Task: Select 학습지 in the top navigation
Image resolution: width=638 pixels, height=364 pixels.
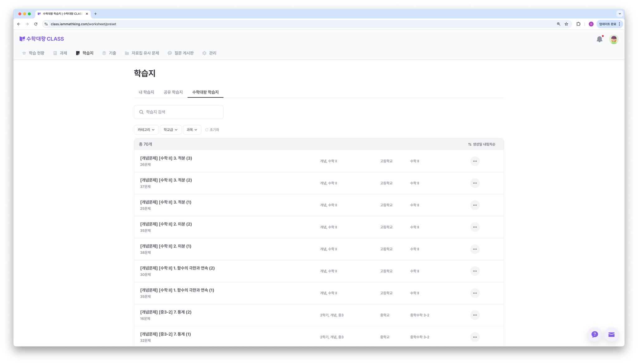Action: click(85, 53)
